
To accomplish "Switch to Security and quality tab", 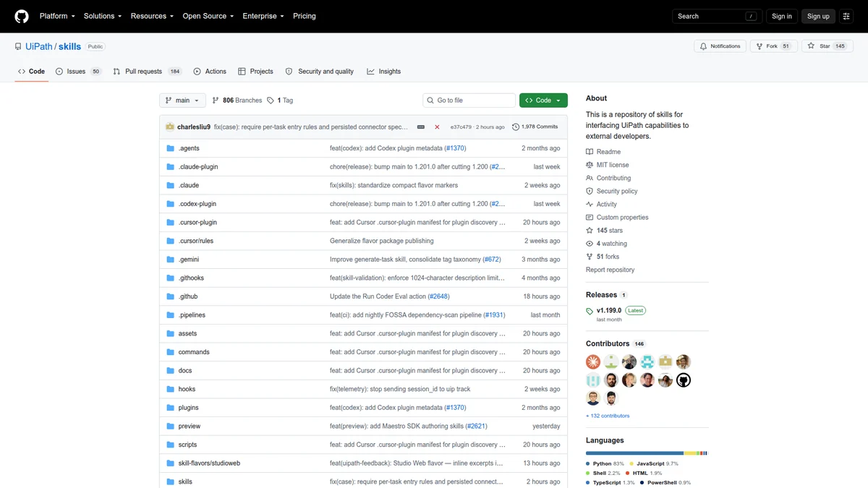I will point(320,72).
